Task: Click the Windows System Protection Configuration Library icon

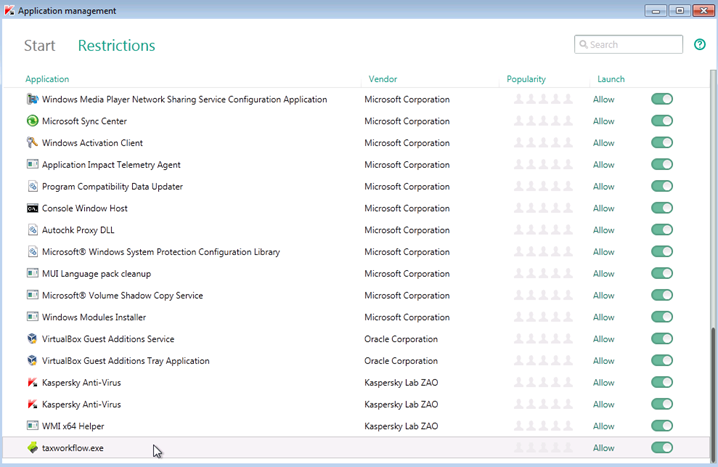Action: [x=32, y=252]
